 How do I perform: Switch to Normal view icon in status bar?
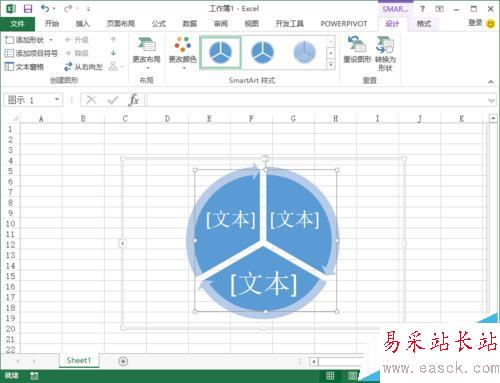[330, 376]
